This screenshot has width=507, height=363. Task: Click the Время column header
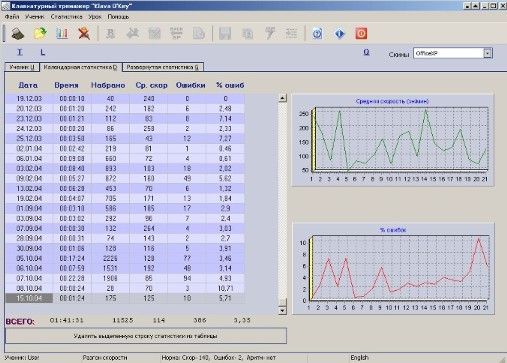66,85
